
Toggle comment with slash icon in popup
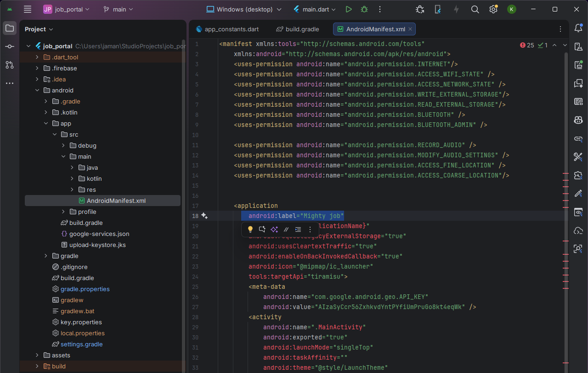286,229
